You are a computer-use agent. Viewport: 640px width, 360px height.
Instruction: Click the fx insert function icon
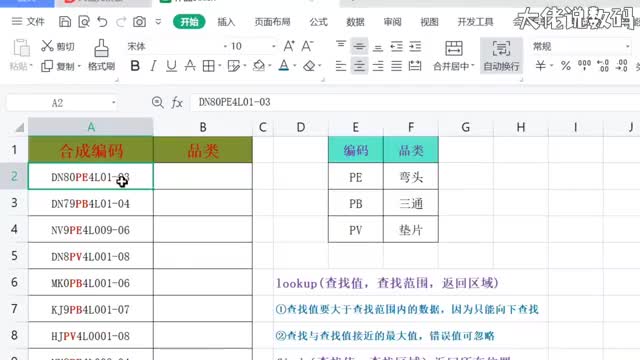pos(177,102)
